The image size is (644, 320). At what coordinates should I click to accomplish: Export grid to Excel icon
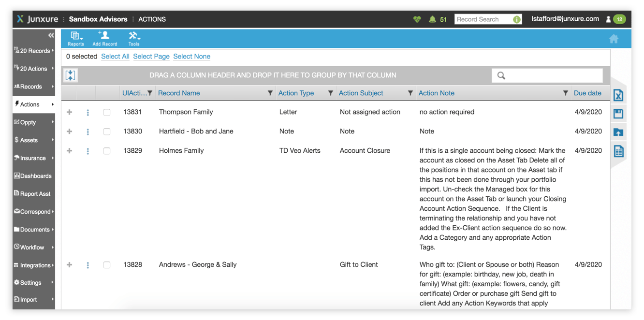coord(618,95)
